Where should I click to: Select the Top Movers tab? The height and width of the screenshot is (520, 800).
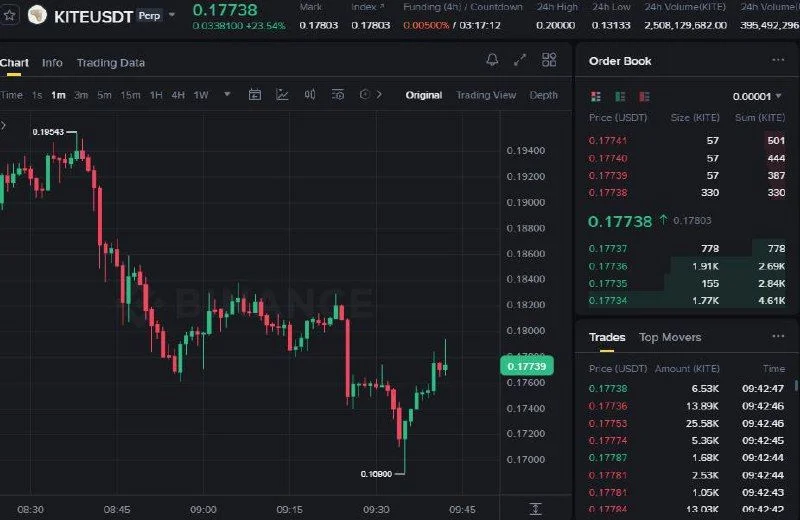(x=670, y=337)
